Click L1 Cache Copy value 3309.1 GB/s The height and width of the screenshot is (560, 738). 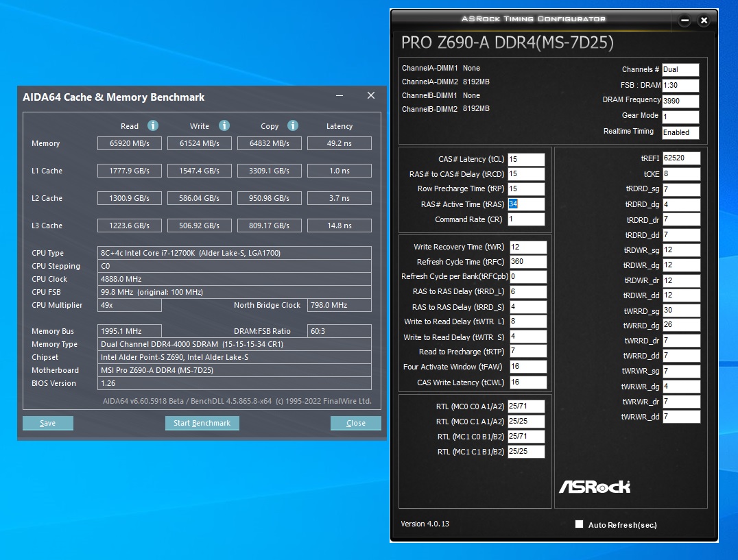tap(270, 171)
